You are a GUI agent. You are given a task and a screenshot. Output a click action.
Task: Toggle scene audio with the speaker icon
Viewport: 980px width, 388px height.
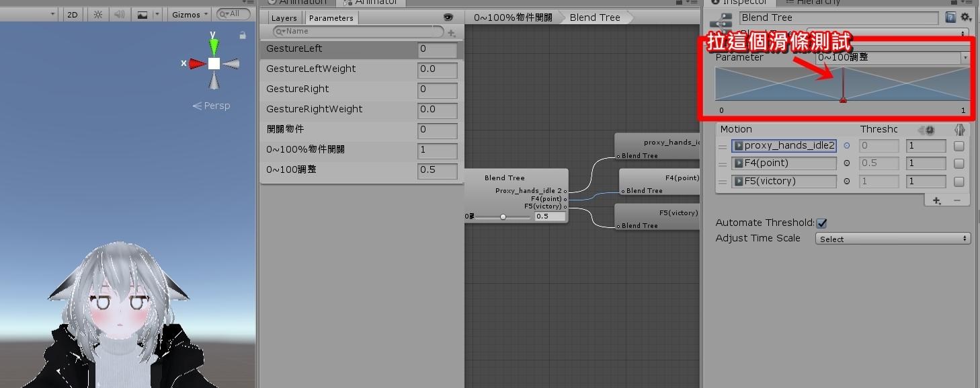pos(120,14)
